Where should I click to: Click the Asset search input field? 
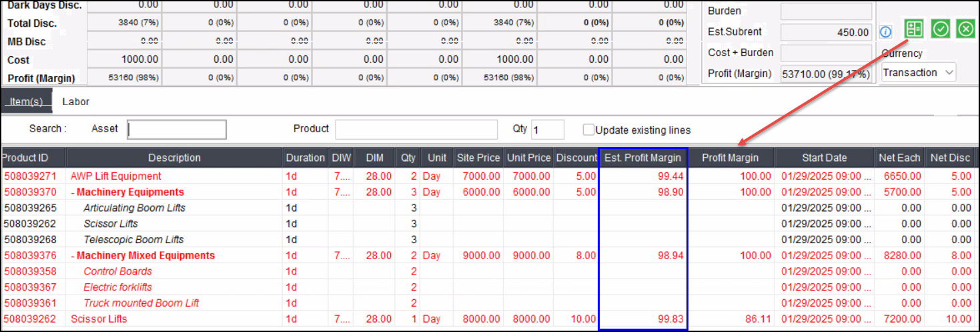pyautogui.click(x=177, y=130)
